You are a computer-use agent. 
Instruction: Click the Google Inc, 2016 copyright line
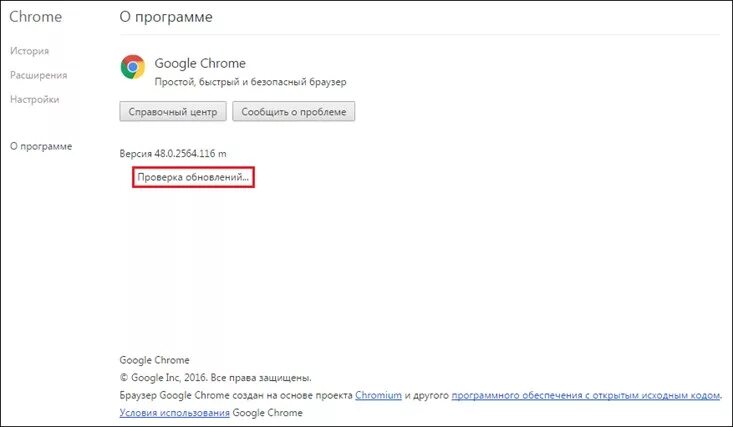click(x=216, y=377)
